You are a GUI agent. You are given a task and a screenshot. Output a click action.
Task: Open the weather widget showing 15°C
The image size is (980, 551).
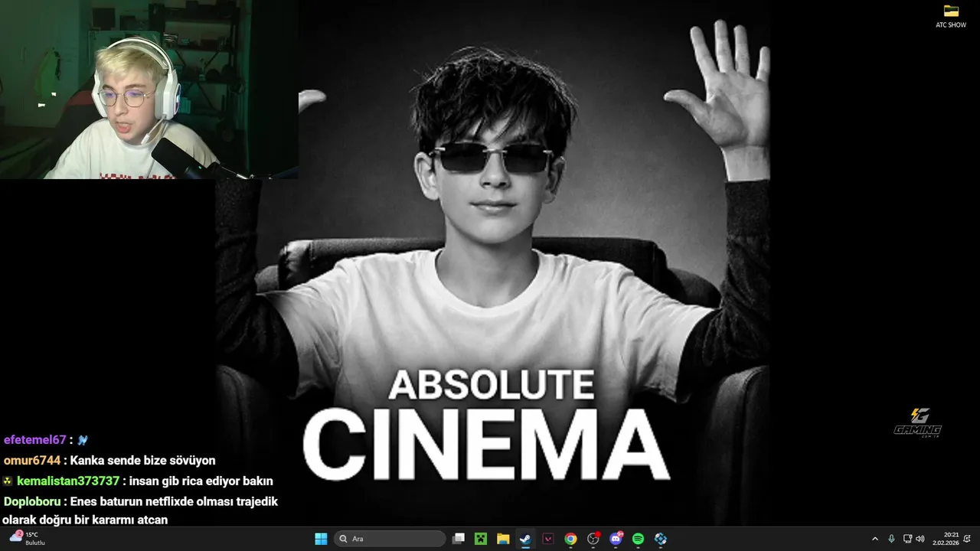pyautogui.click(x=28, y=538)
